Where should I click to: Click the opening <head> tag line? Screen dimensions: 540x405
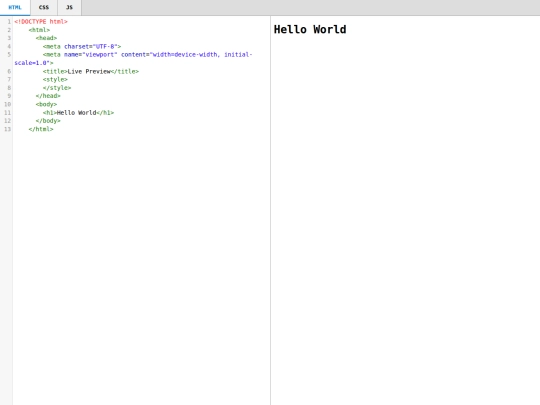tap(46, 38)
